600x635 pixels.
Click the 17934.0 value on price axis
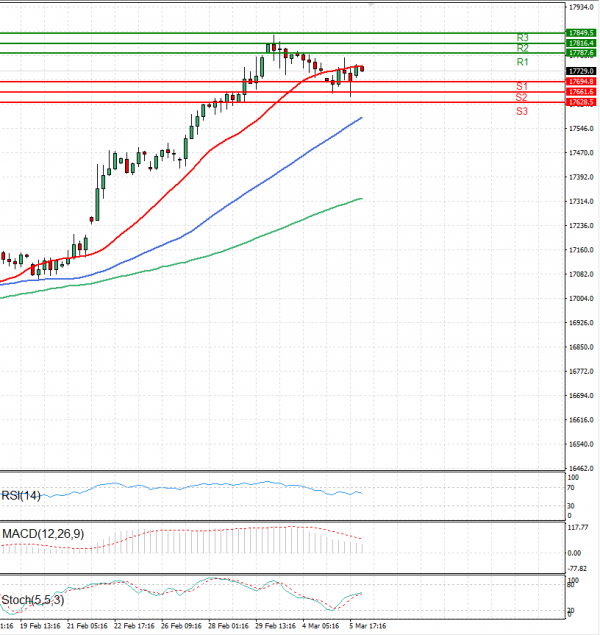point(581,7)
